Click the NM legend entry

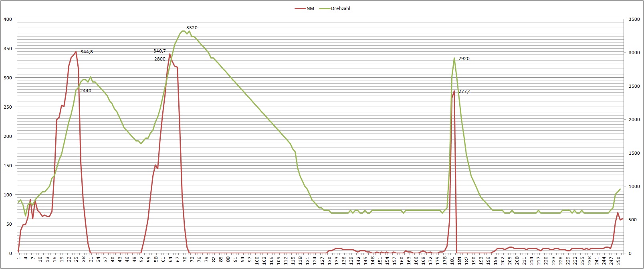coord(310,8)
